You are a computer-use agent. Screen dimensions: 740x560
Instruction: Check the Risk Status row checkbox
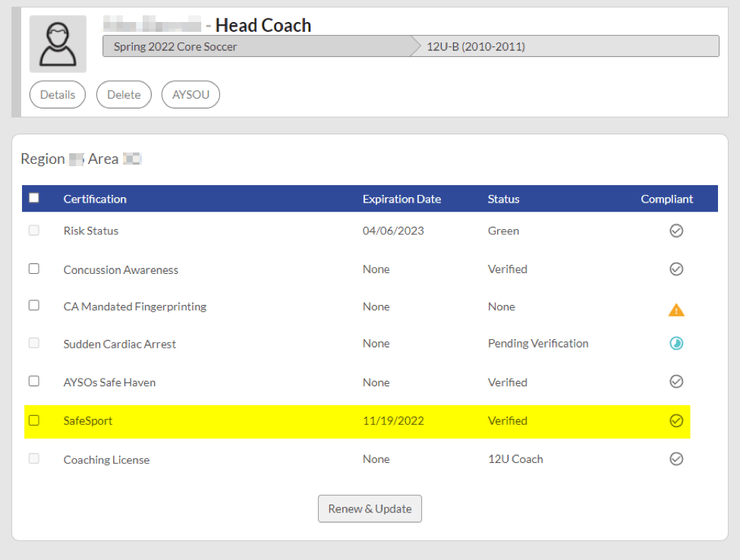pyautogui.click(x=34, y=230)
